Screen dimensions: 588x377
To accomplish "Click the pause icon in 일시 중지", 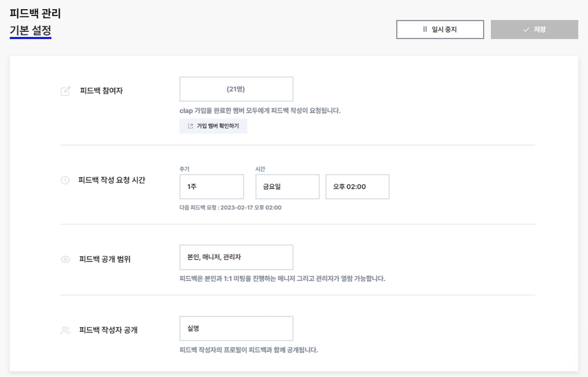I will [x=425, y=29].
